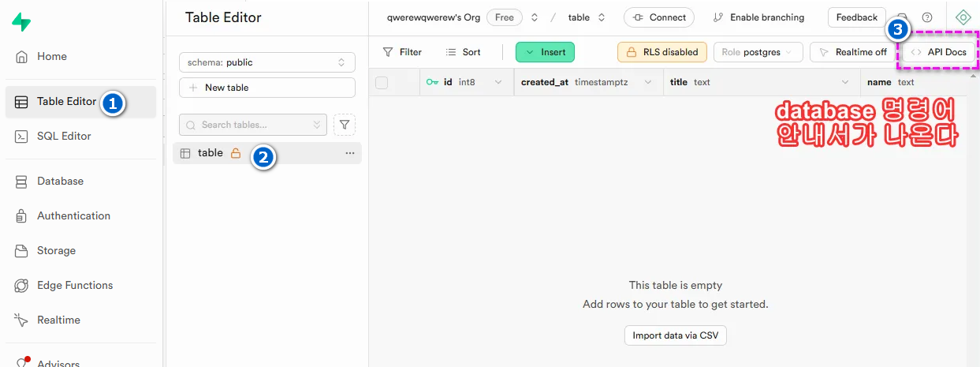Click the New table button
The width and height of the screenshot is (980, 367).
[x=266, y=88]
